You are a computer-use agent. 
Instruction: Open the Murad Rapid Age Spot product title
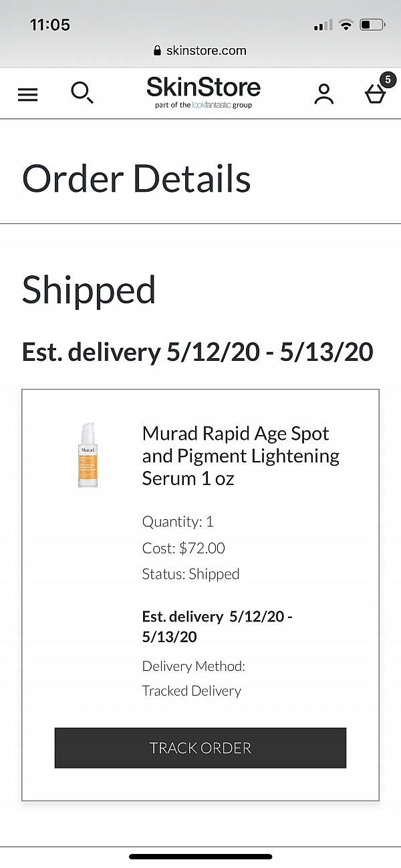[241, 456]
